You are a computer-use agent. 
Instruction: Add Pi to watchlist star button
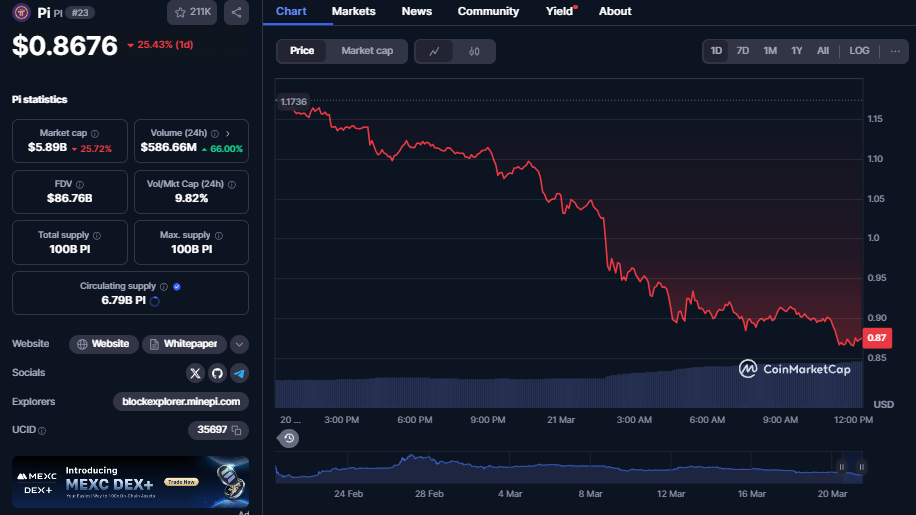pyautogui.click(x=192, y=12)
